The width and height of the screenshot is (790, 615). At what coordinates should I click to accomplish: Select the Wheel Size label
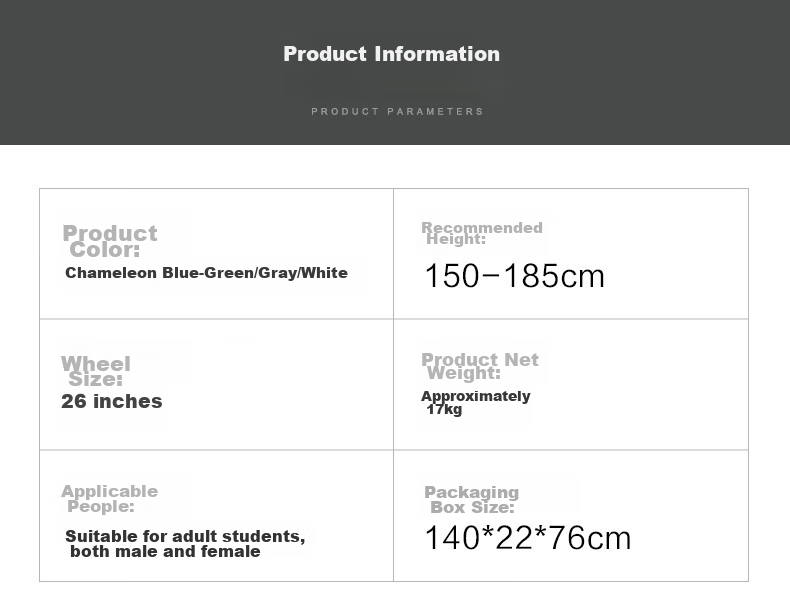[x=96, y=371]
